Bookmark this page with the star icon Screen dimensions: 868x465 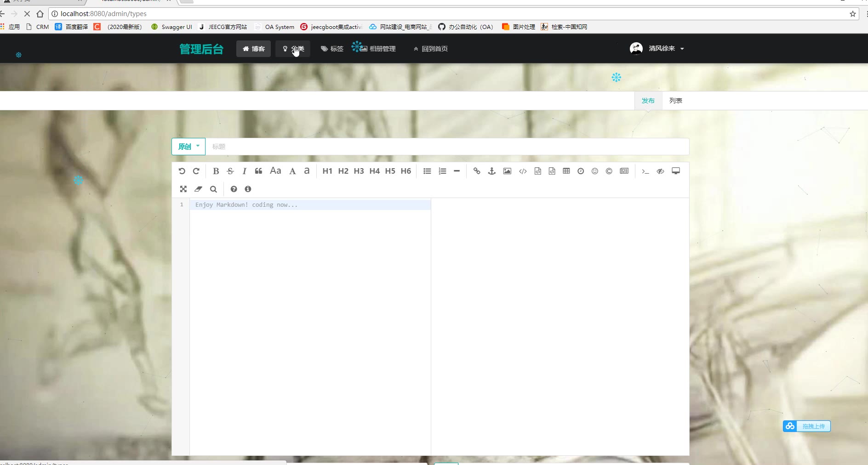[853, 14]
